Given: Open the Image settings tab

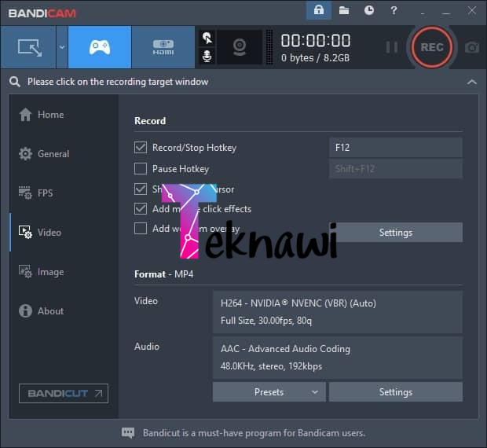Looking at the screenshot, I should 42,272.
